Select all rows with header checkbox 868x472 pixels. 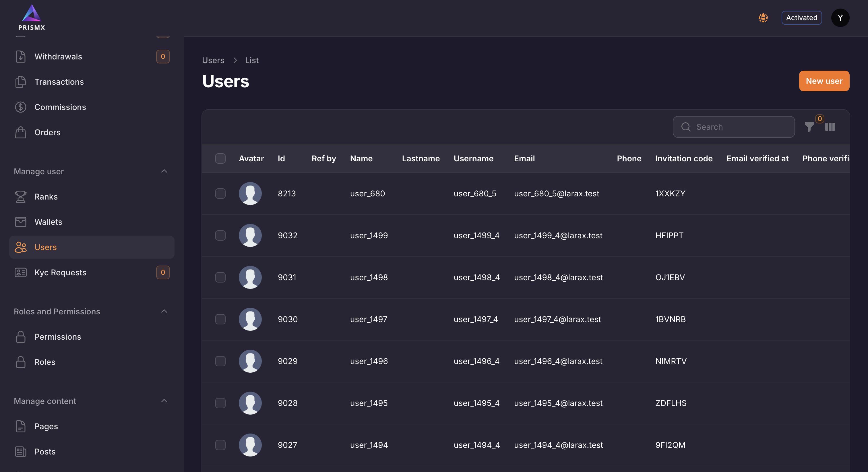[220, 158]
